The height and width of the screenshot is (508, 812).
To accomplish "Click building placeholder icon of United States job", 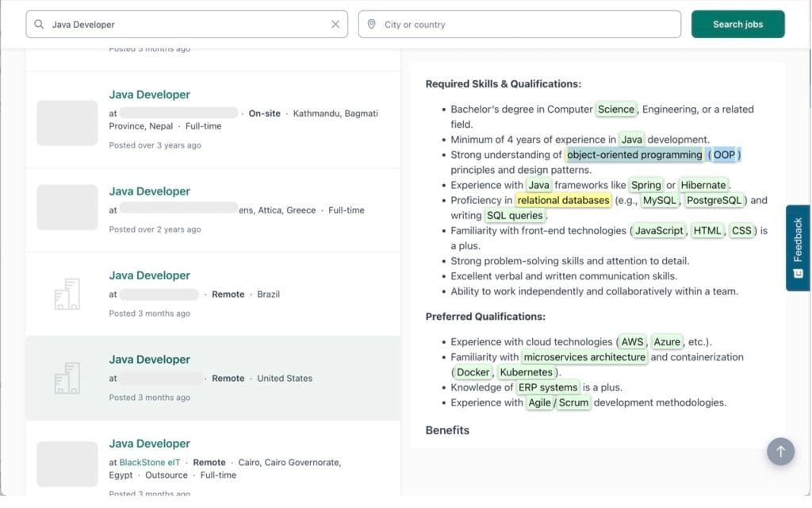I will coord(67,378).
